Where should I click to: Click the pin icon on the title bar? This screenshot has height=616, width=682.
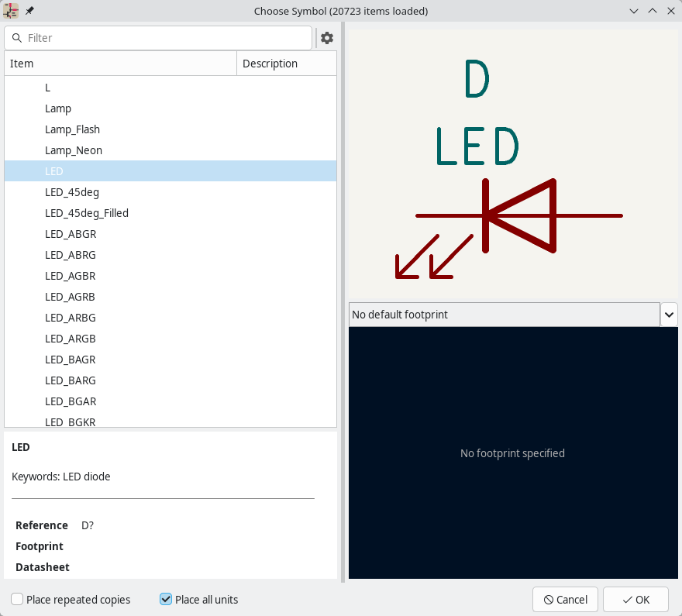pyautogui.click(x=29, y=11)
